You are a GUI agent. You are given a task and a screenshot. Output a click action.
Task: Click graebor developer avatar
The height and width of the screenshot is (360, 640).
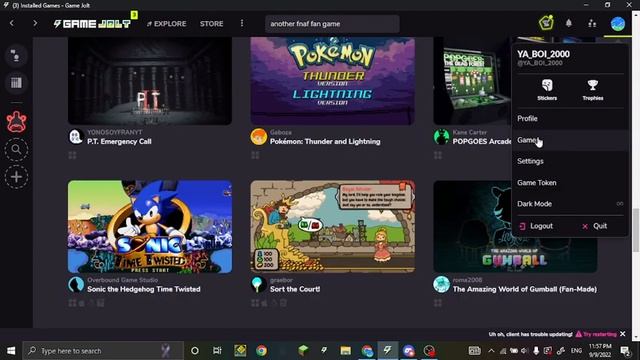point(258,284)
